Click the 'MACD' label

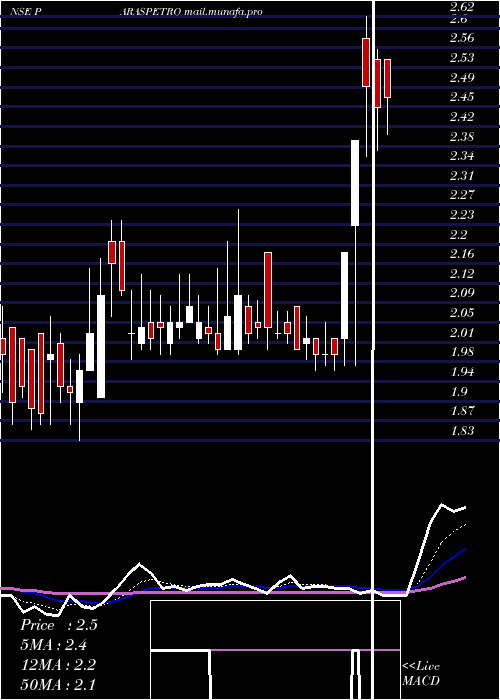tap(421, 681)
